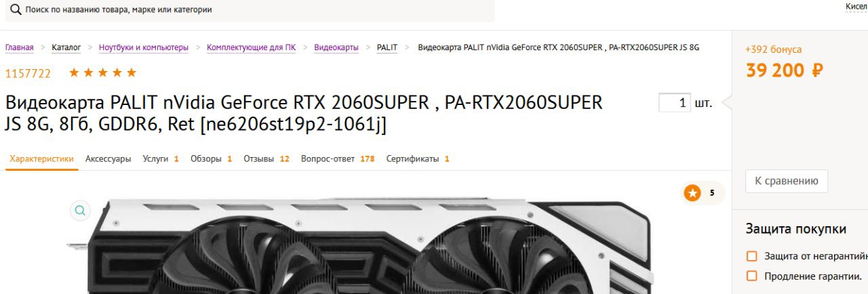The height and width of the screenshot is (294, 868).
Task: Switch to the Аксессуары tab
Action: (108, 159)
